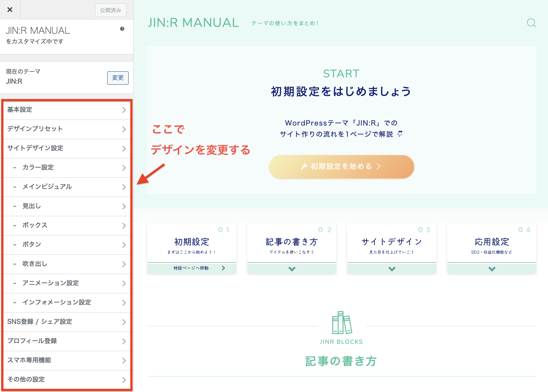The width and height of the screenshot is (548, 392).
Task: Click the help question mark icon
Action: (x=122, y=29)
